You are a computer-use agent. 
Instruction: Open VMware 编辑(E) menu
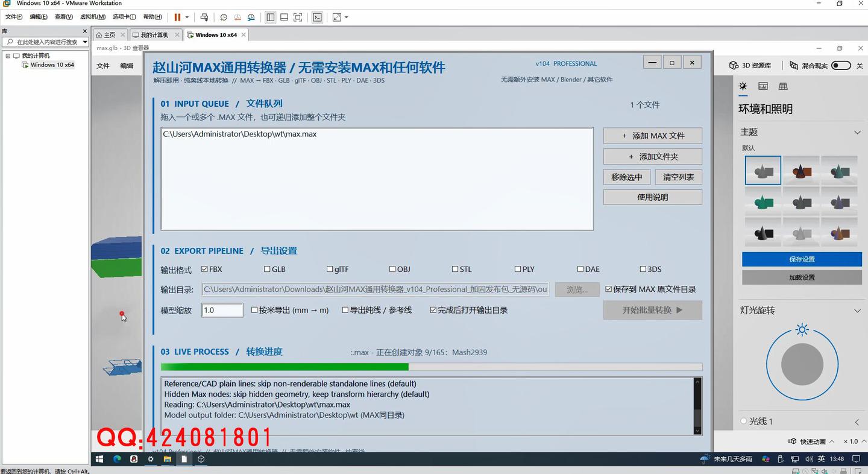[x=39, y=17]
